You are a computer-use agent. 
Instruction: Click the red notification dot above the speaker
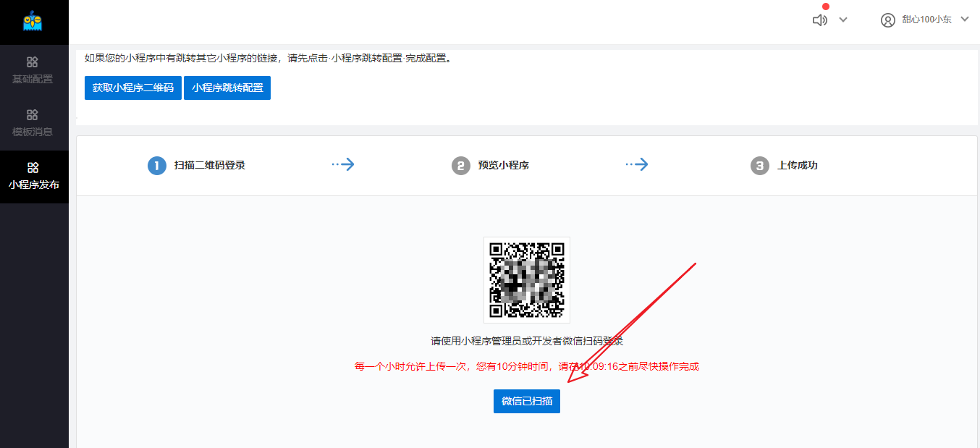tap(826, 7)
